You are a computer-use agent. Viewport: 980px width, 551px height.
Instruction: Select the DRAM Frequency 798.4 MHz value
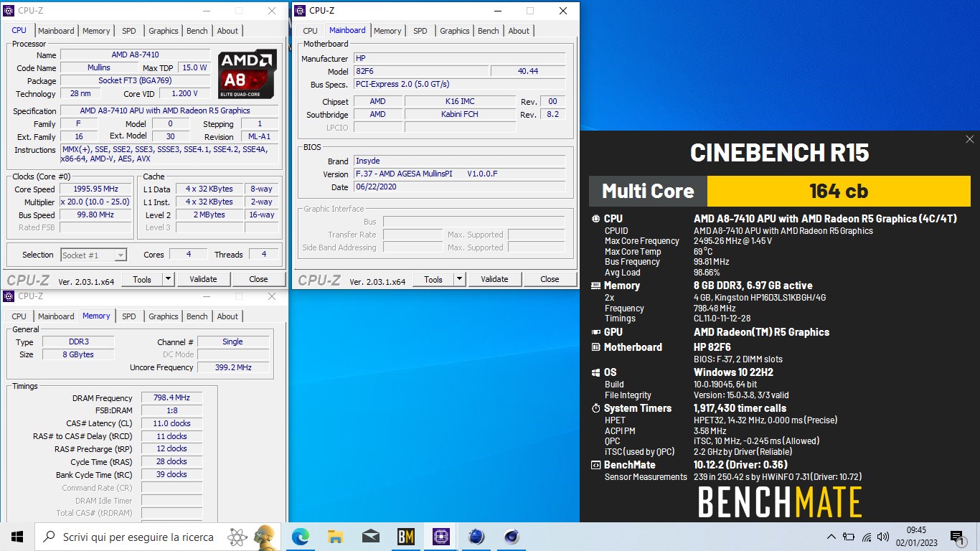pos(171,398)
